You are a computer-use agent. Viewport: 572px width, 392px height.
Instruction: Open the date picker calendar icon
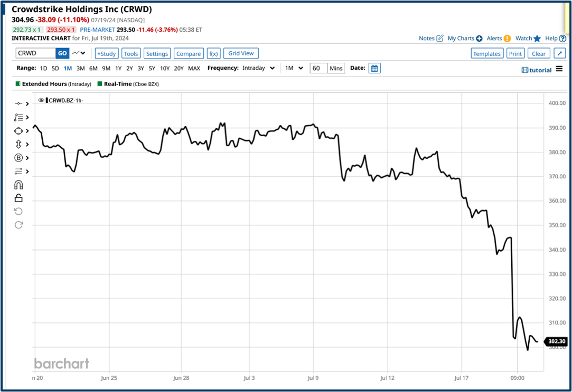(374, 68)
